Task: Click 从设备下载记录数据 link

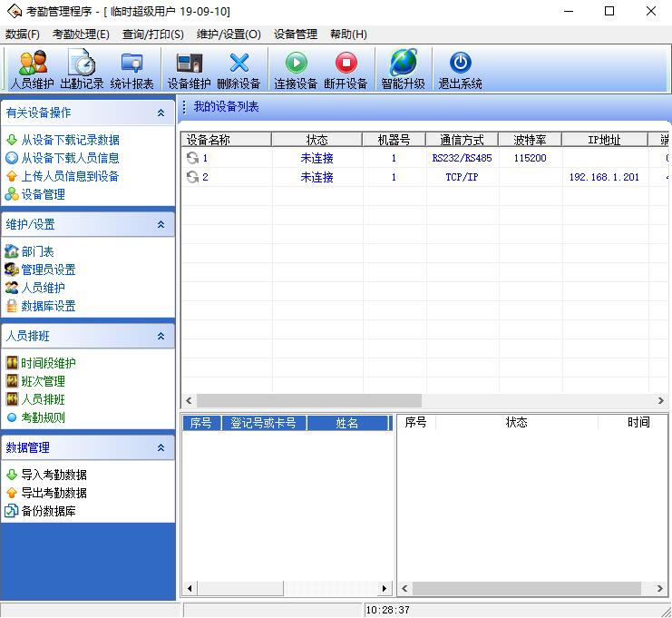Action: pos(70,140)
